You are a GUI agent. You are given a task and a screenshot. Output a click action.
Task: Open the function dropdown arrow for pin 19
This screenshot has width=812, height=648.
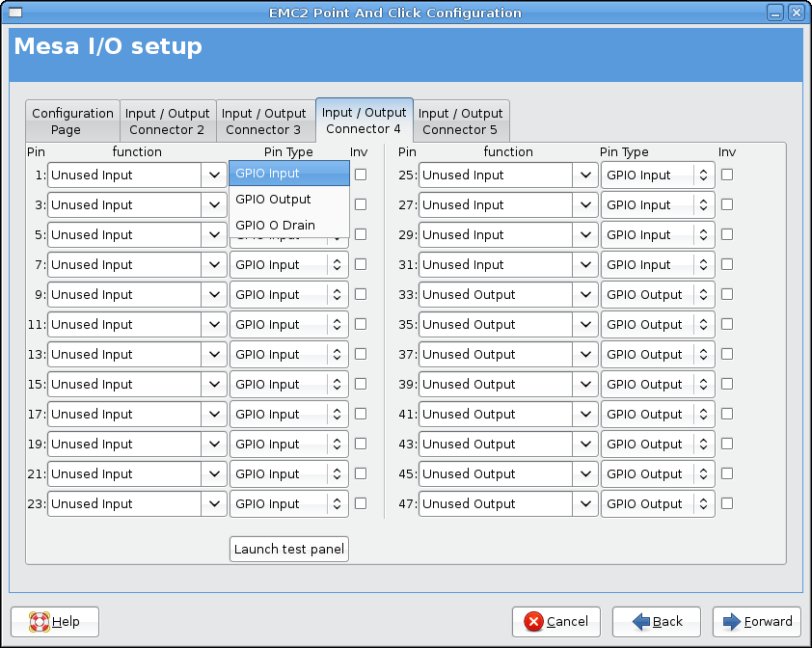214,444
